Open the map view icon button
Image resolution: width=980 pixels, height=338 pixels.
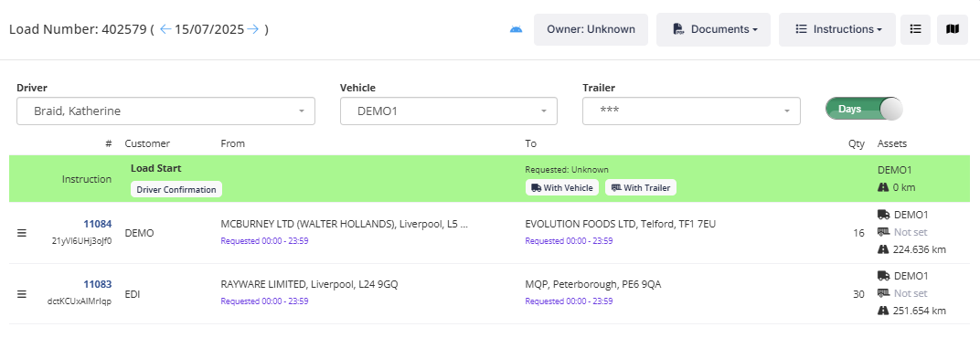coord(953,29)
